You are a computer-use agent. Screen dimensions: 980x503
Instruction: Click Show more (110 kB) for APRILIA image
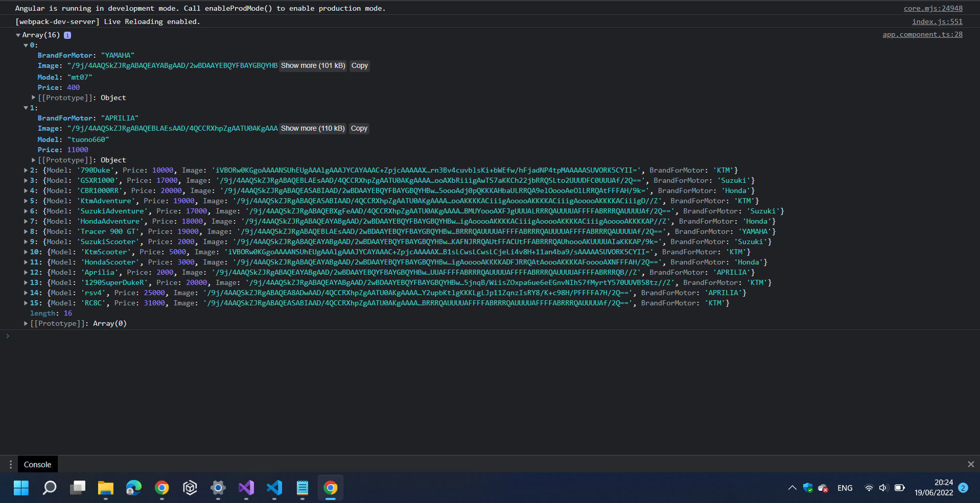tap(313, 129)
